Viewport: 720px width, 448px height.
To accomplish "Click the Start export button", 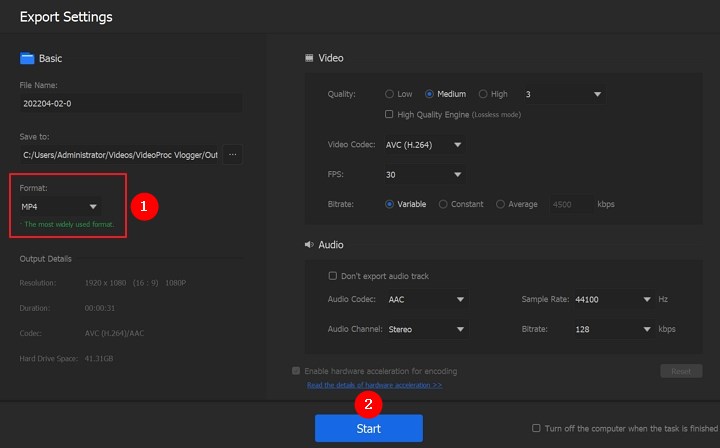I will tap(368, 428).
